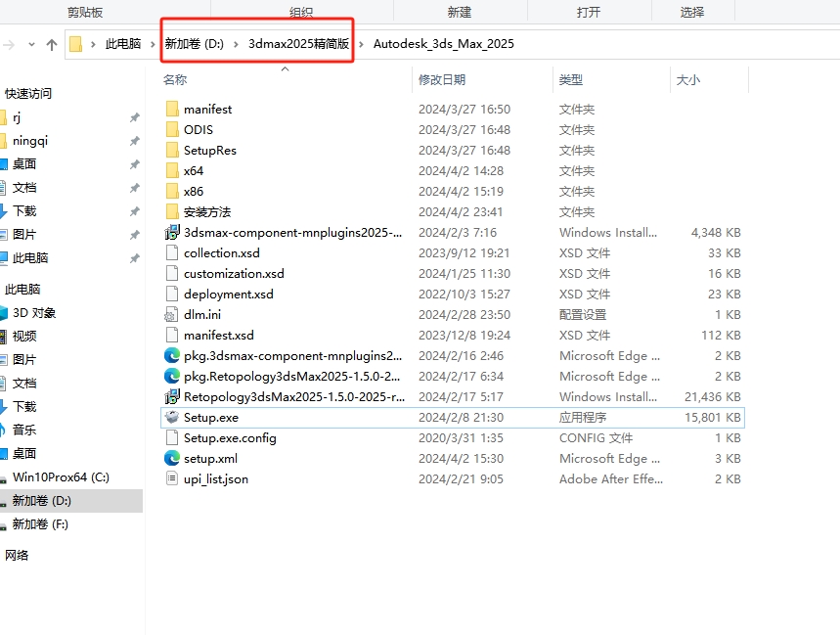The height and width of the screenshot is (635, 840).
Task: Expand the chevron after 此电脑 in address bar
Action: (x=153, y=44)
